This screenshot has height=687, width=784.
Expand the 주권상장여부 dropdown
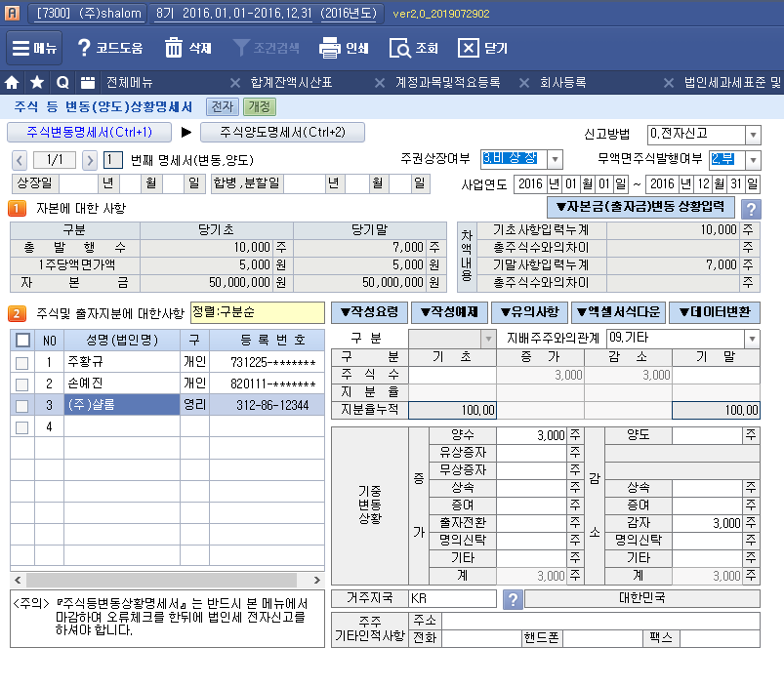555,159
